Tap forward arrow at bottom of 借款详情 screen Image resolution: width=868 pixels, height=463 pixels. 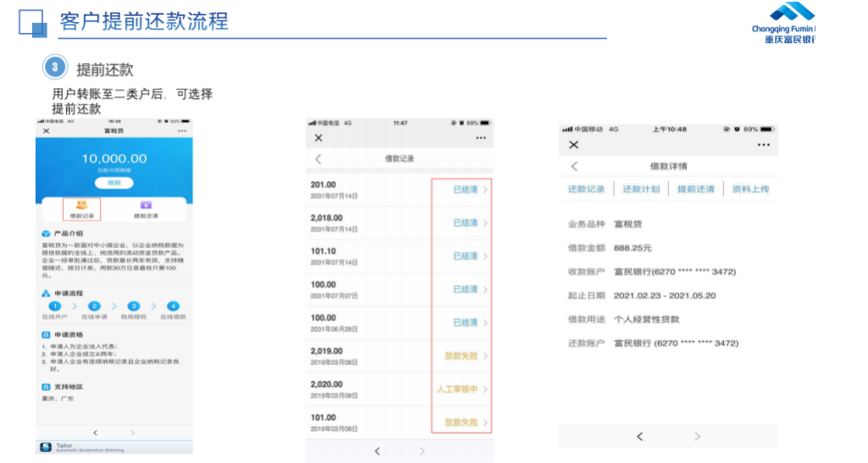click(697, 437)
